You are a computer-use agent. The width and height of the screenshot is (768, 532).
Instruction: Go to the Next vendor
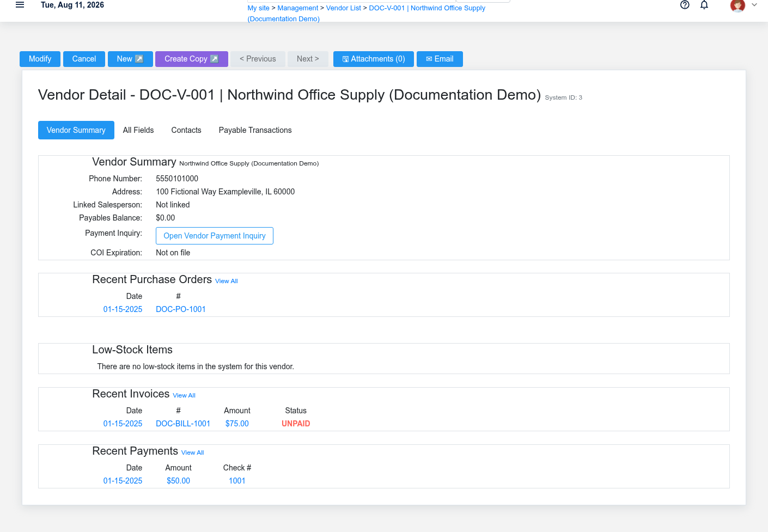(x=308, y=59)
